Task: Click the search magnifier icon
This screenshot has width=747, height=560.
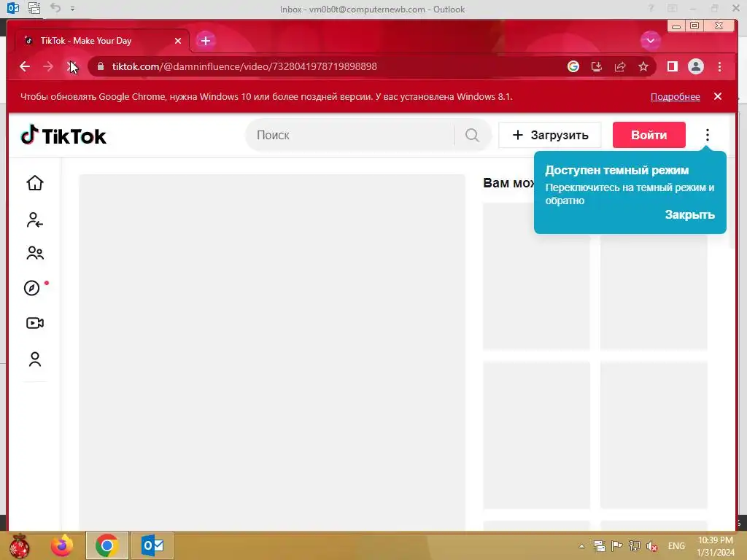Action: 472,135
